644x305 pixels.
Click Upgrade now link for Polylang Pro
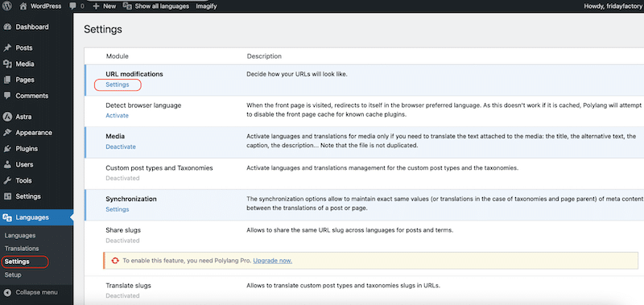[273, 261]
